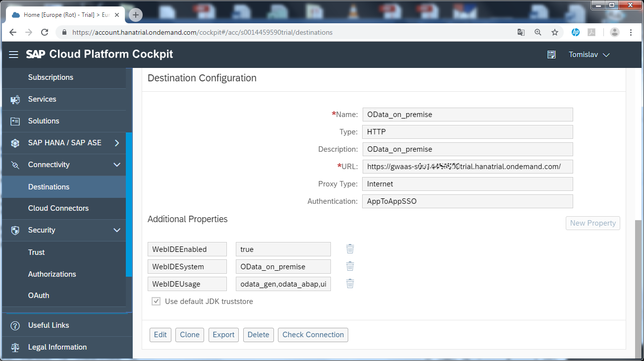Toggle Use default JDK truststore checkbox
The width and height of the screenshot is (644, 361).
pos(156,301)
